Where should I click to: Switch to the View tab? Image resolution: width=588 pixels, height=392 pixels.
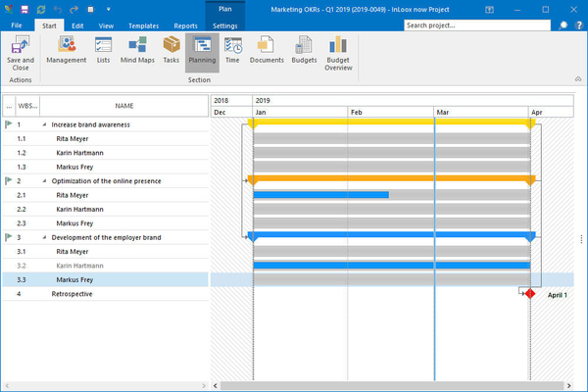click(106, 25)
